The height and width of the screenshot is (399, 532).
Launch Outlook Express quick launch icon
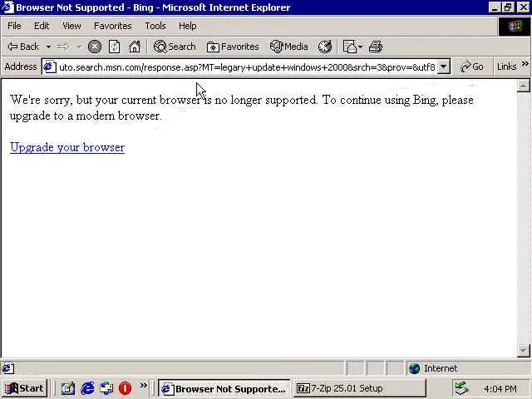106,388
